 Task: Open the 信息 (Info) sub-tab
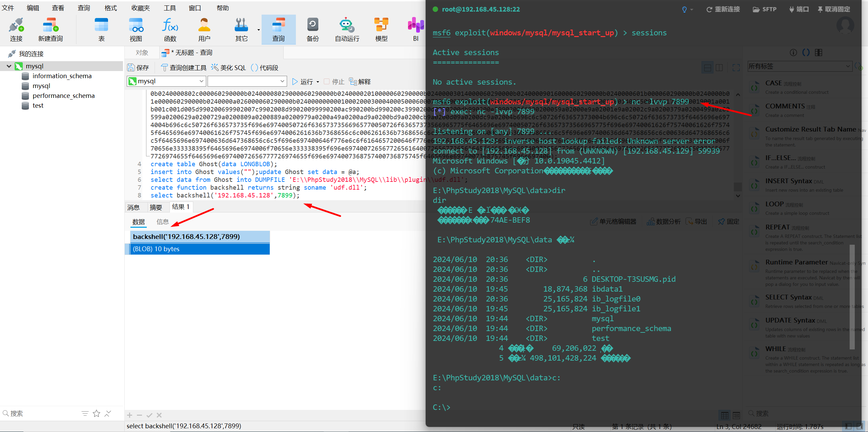162,222
